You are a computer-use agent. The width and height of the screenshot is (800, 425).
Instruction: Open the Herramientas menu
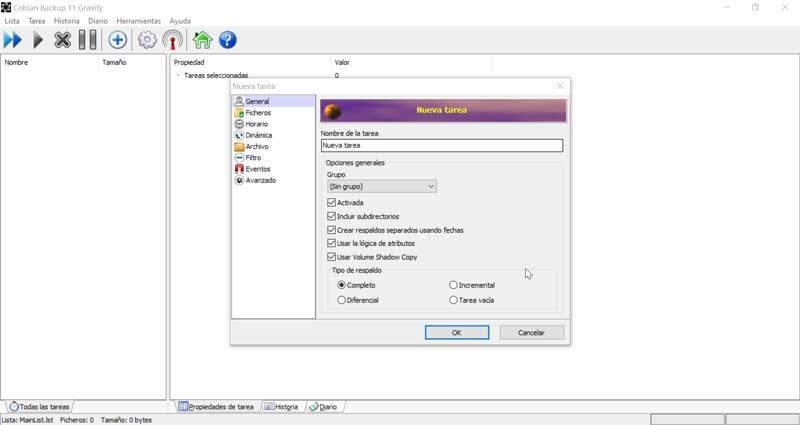138,21
